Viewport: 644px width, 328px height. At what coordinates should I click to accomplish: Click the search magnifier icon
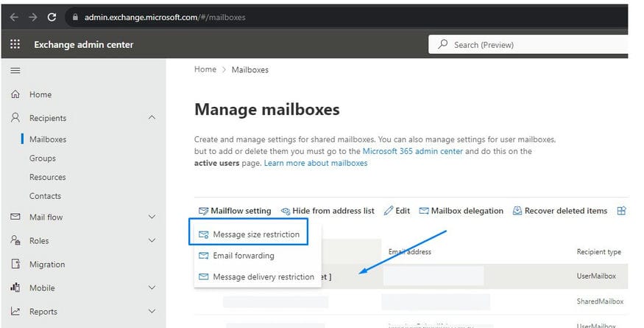[442, 44]
